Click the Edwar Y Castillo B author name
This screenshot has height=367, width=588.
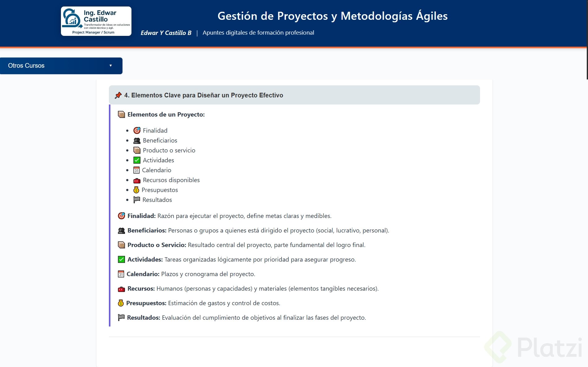(x=166, y=33)
